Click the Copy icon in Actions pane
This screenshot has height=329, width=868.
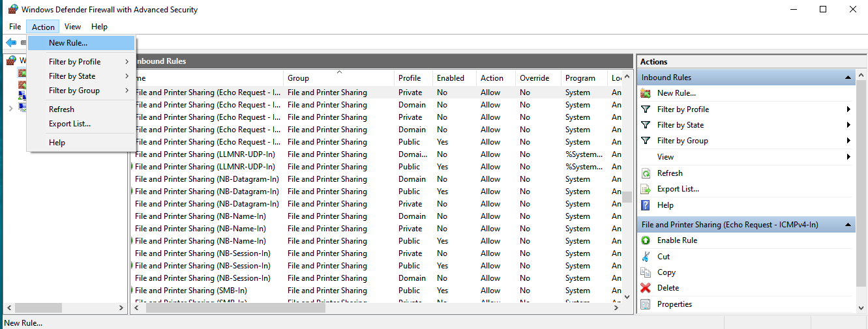[646, 272]
